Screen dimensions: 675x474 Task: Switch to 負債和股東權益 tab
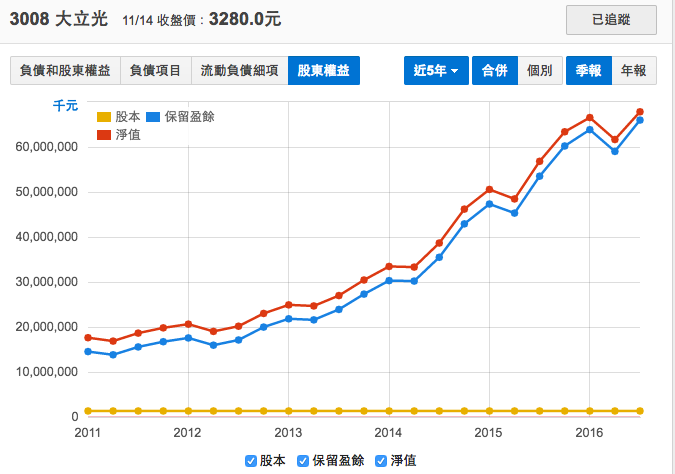(x=65, y=70)
